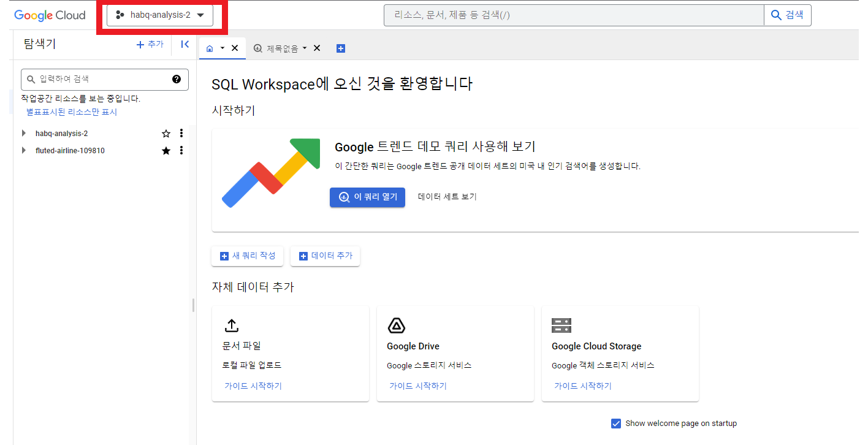Screen dimensions: 868x445
Task: Click the 검색 search button
Action: [788, 15]
